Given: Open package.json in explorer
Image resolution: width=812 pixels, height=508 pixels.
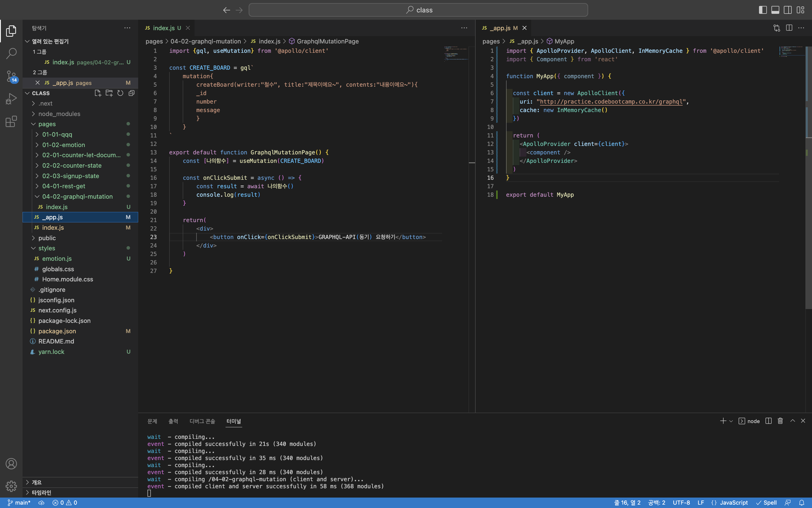Looking at the screenshot, I should click(80, 331).
